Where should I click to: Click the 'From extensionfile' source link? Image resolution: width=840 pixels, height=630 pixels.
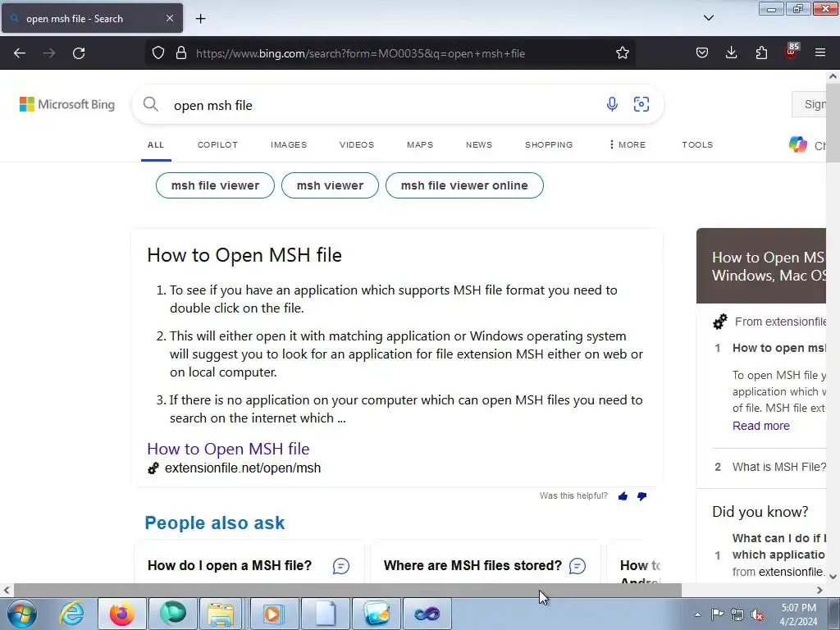[780, 322]
